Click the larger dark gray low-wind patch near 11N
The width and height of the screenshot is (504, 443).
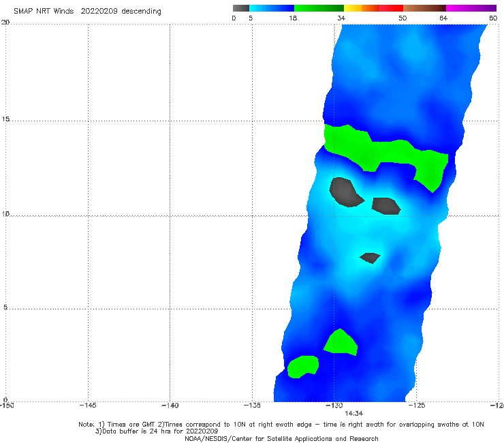(x=345, y=192)
